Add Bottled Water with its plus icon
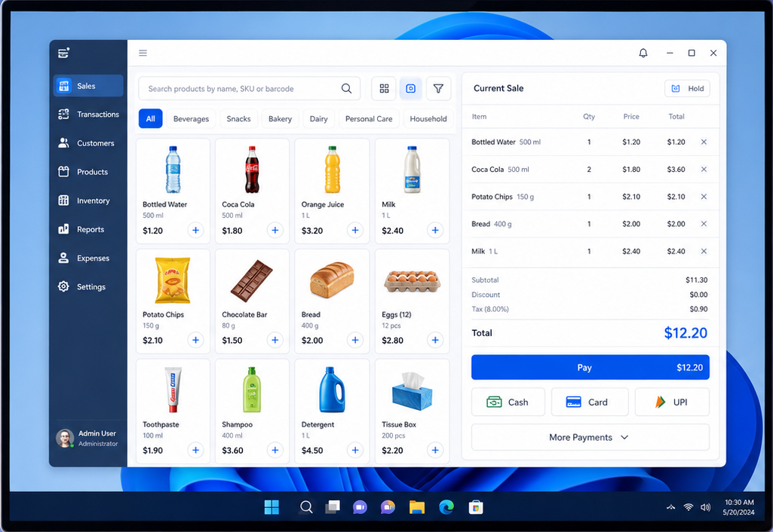 [x=196, y=230]
